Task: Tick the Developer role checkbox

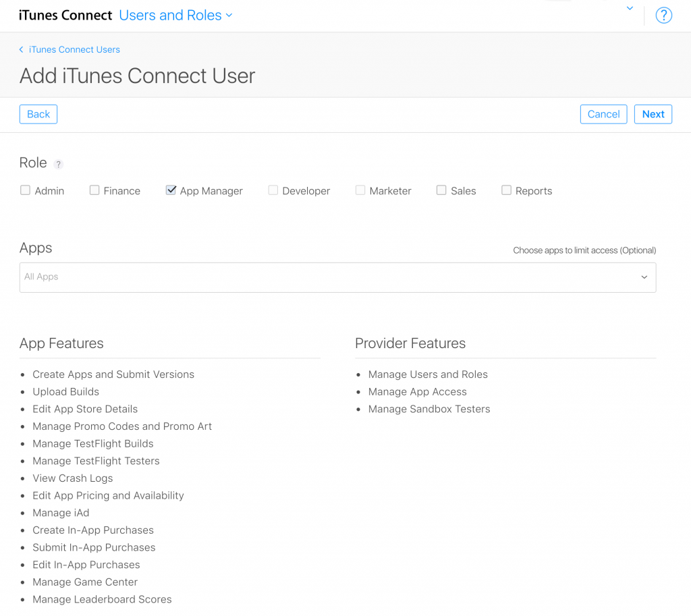Action: coord(273,190)
